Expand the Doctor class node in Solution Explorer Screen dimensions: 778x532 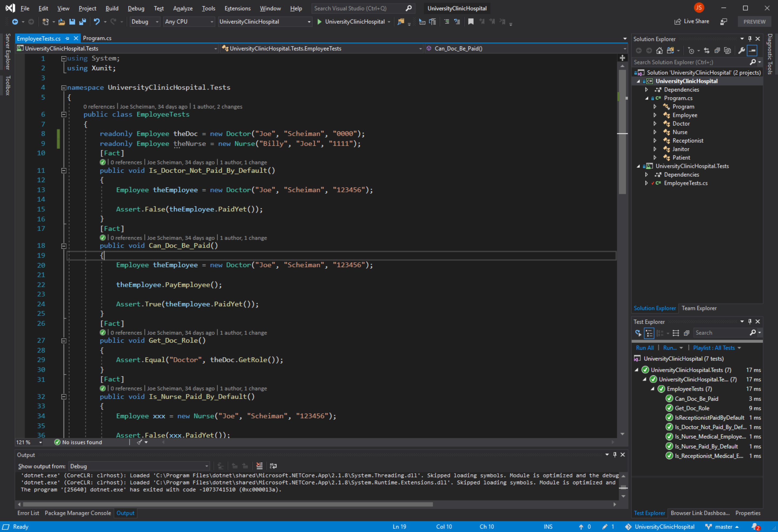[x=655, y=124]
